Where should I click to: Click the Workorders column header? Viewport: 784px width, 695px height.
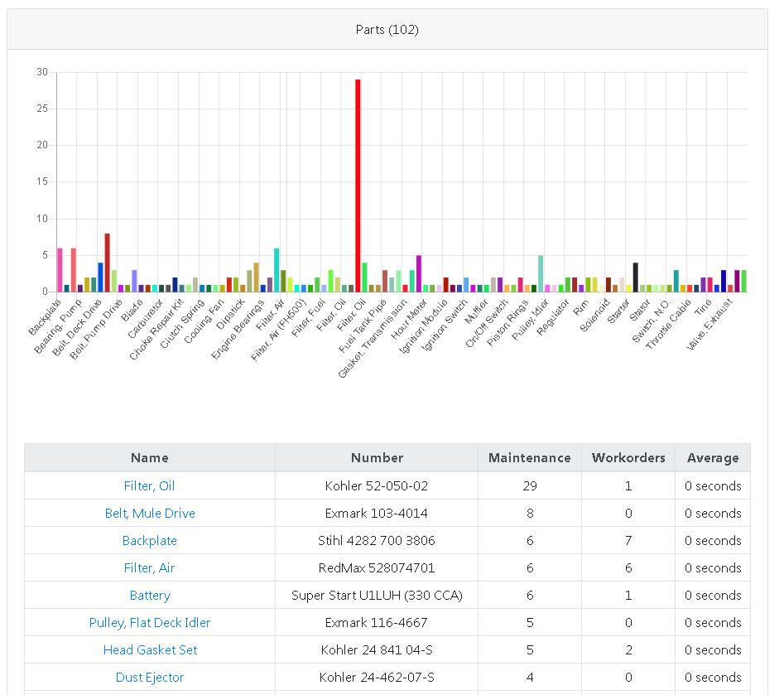coord(628,458)
